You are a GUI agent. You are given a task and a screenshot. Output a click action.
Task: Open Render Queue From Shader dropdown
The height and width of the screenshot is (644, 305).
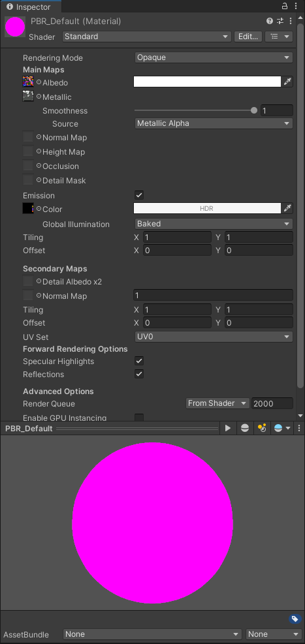coord(218,403)
